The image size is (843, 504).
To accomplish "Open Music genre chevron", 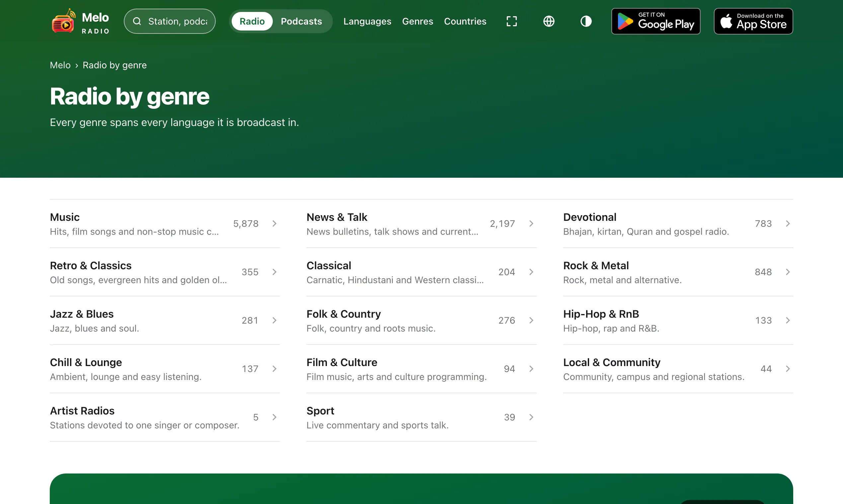I will pos(274,223).
